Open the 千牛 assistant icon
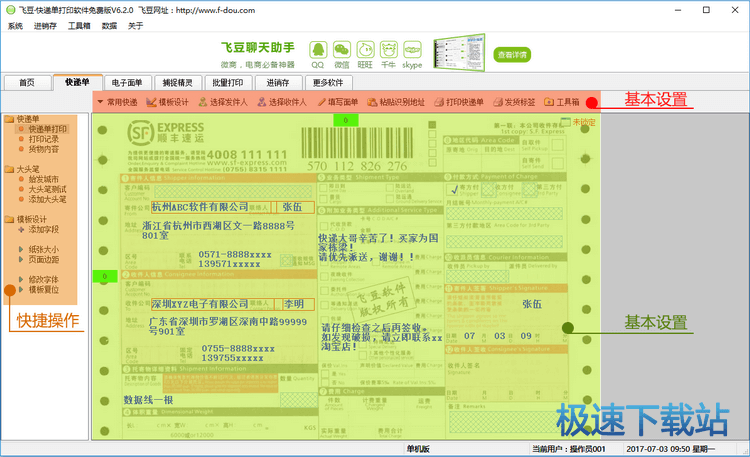750x457 pixels. pos(389,50)
